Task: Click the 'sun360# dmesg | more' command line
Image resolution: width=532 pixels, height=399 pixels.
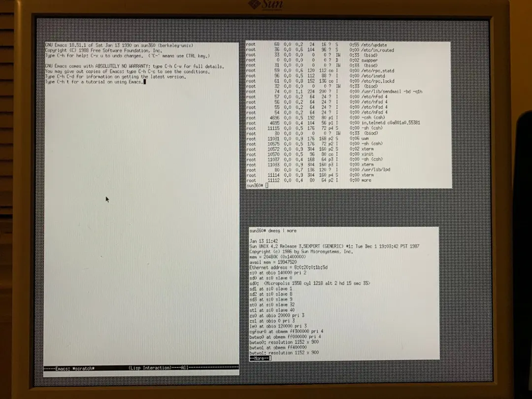Action: (x=273, y=231)
